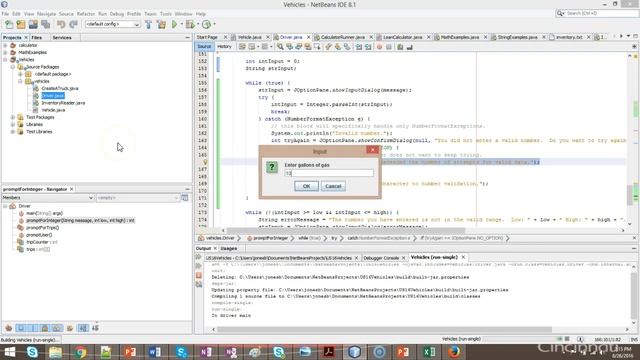Screen dimensions: 640x360
Task: Open the Refactor menu
Action: click(86, 14)
